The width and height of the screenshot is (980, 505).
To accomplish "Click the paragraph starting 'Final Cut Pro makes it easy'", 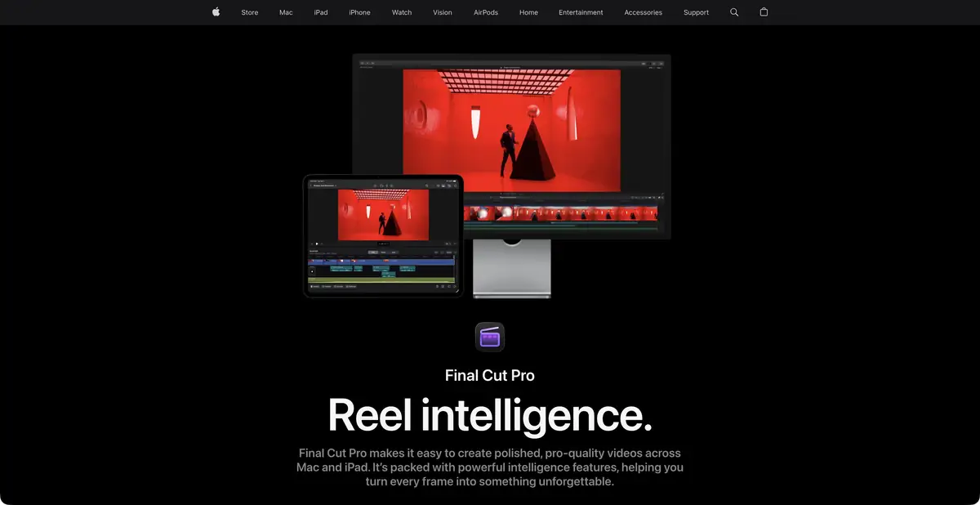I will (x=490, y=467).
